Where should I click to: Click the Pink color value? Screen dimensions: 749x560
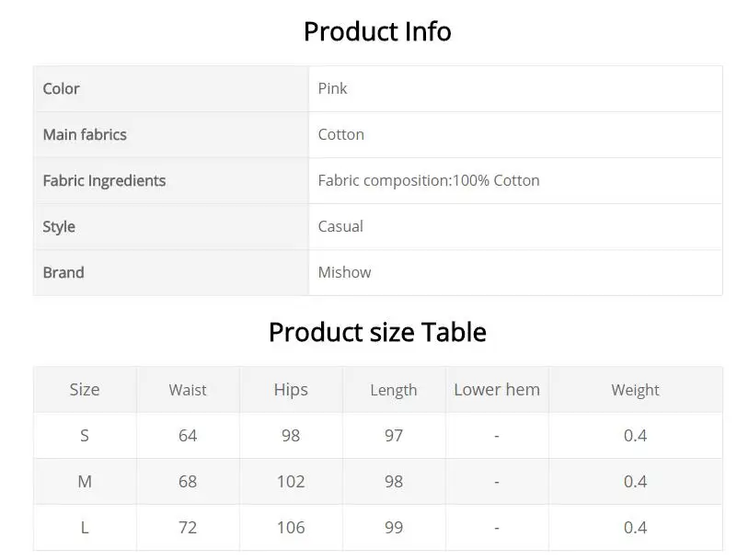[x=332, y=88]
